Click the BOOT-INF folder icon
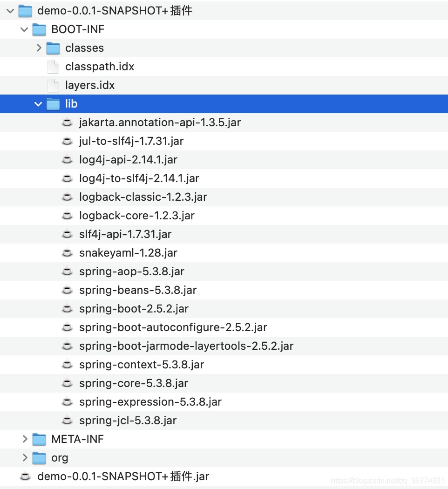448x489 pixels. click(x=38, y=29)
